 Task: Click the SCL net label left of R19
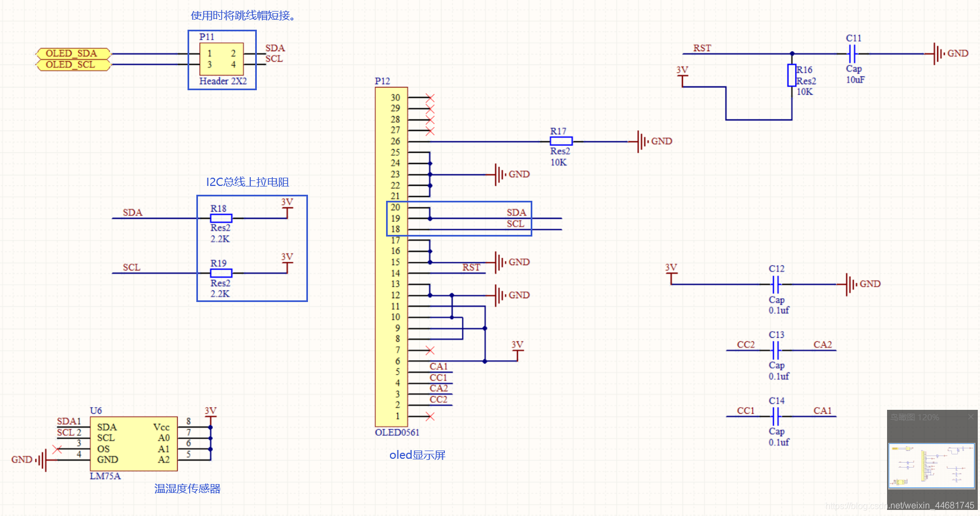click(x=131, y=268)
